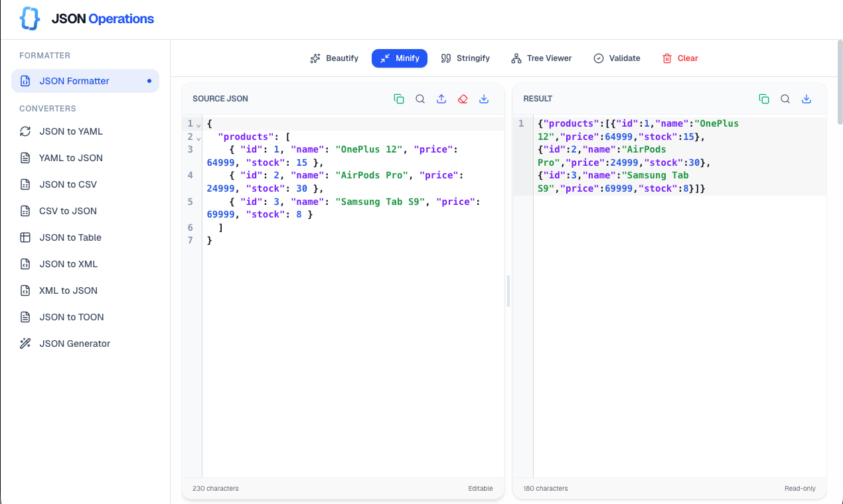The image size is (843, 504).
Task: Select the JSON to XML converter
Action: click(68, 263)
